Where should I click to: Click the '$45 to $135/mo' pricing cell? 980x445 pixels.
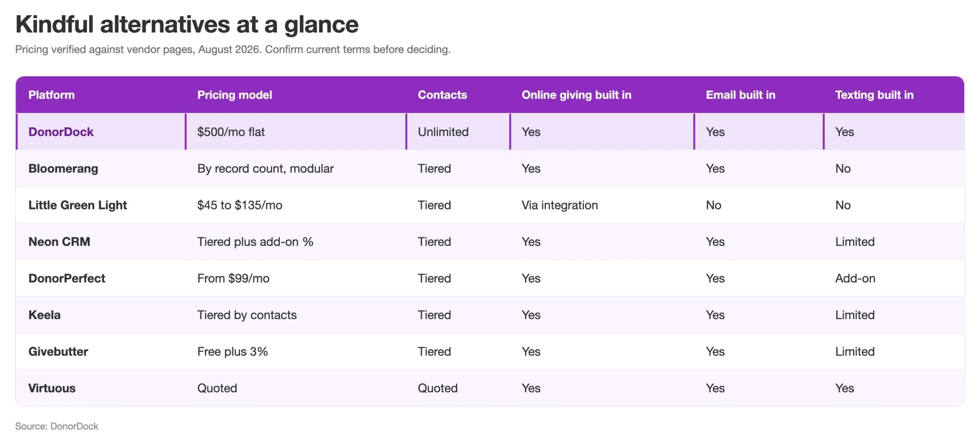[x=240, y=205]
